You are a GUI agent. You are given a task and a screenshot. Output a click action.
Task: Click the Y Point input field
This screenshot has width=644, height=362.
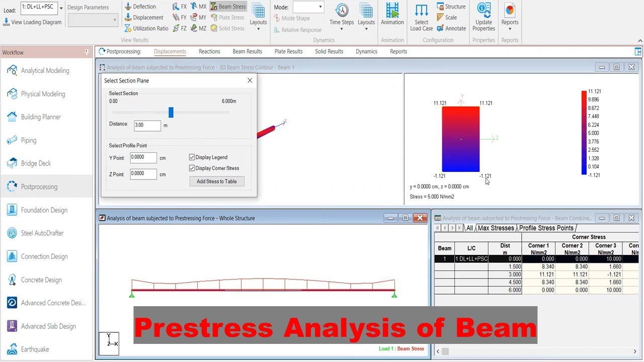tap(143, 158)
